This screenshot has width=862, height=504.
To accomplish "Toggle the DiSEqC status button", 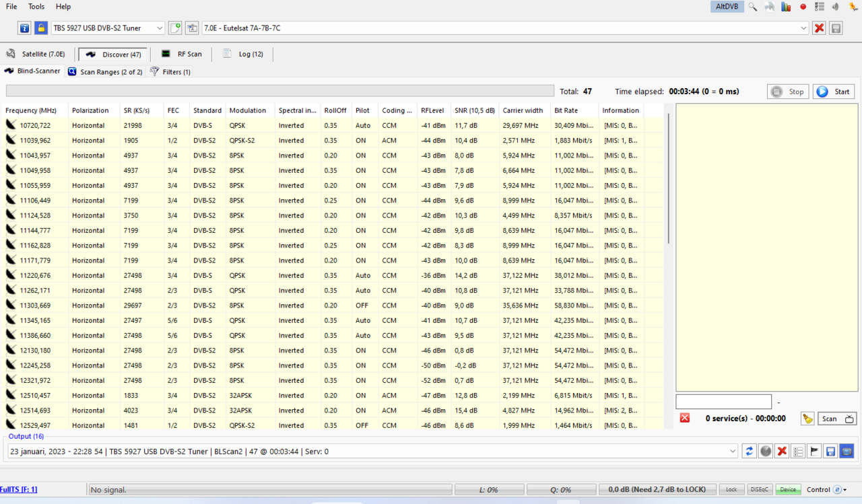I will click(x=760, y=490).
